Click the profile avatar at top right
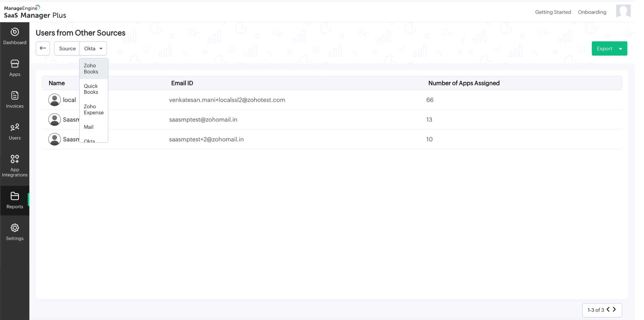 point(623,12)
